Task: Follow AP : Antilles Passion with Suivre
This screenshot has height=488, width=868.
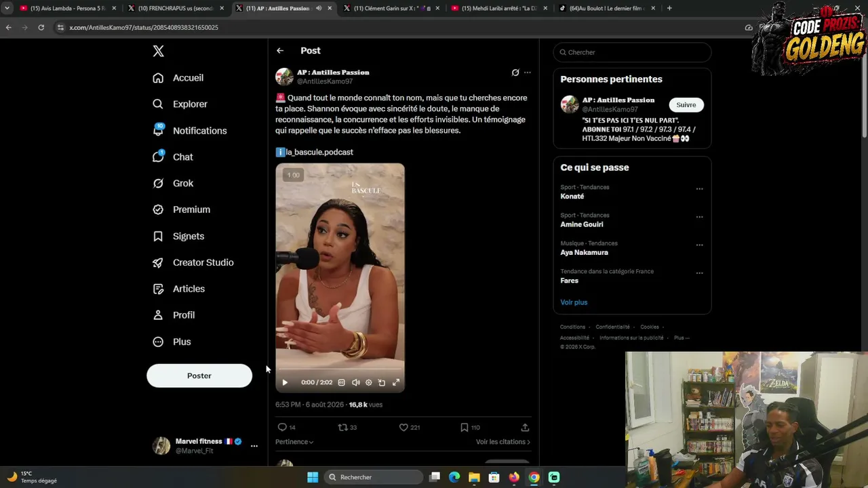Action: (x=686, y=105)
